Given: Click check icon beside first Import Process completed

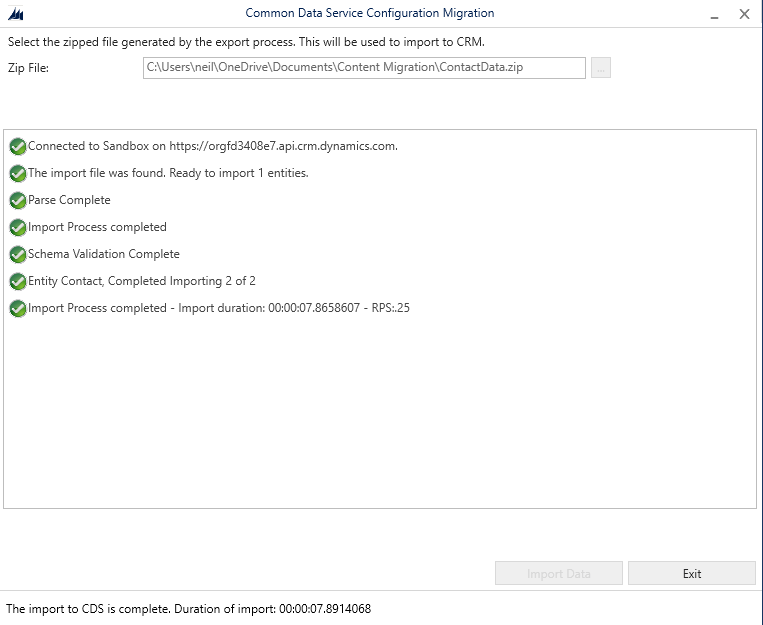Looking at the screenshot, I should tap(18, 227).
